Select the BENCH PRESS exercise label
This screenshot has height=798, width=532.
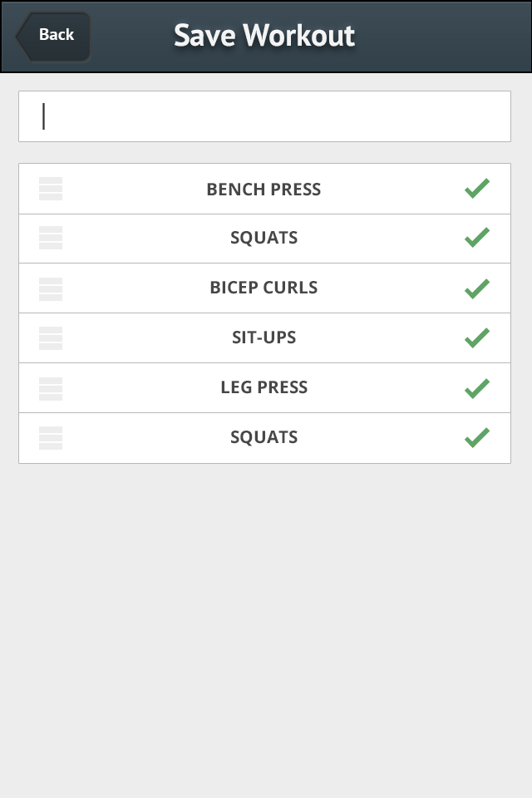[x=264, y=190]
